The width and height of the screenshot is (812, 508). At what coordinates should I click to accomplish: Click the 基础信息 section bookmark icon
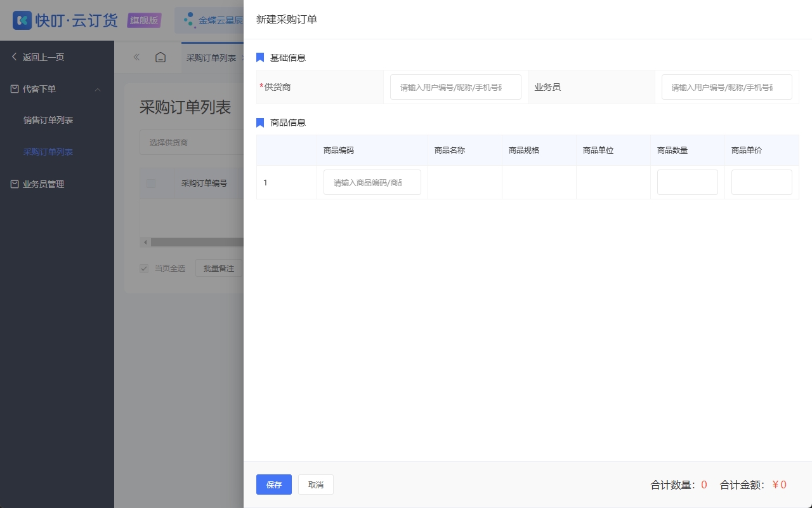260,58
